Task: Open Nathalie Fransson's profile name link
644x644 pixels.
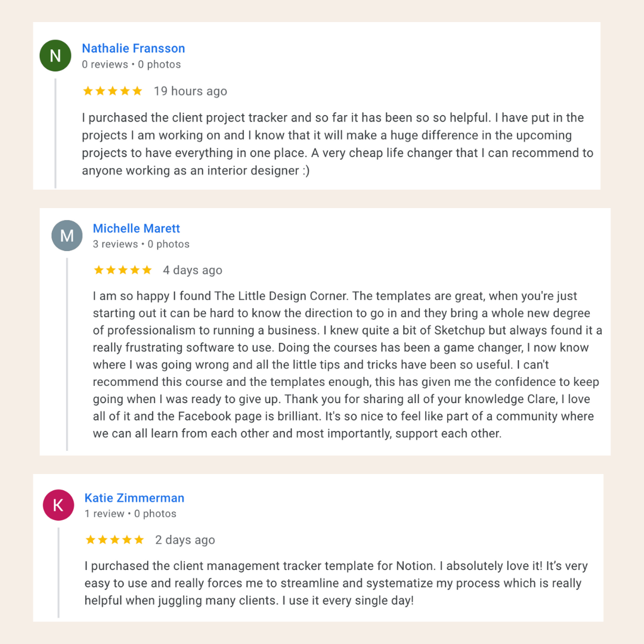Action: pyautogui.click(x=134, y=48)
